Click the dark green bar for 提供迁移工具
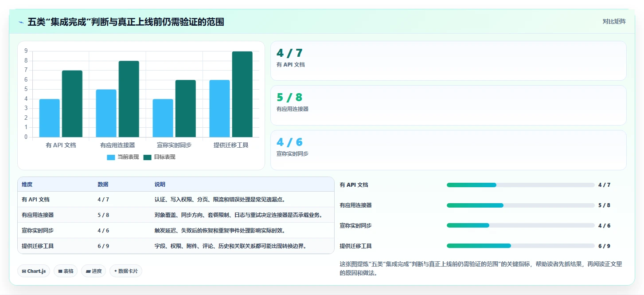This screenshot has height=295, width=644. (242, 94)
